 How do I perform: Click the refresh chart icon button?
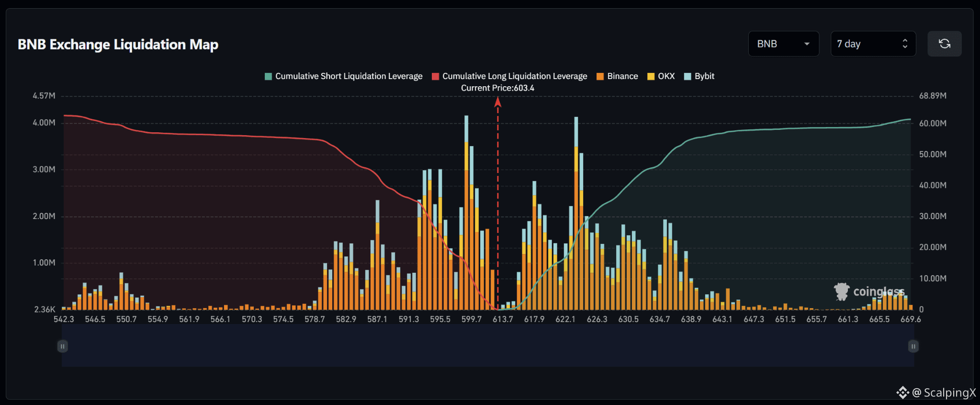pos(944,44)
